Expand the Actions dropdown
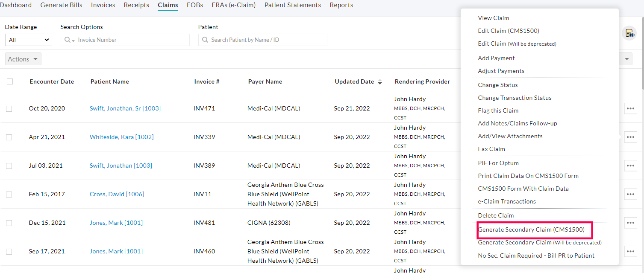 [x=23, y=58]
